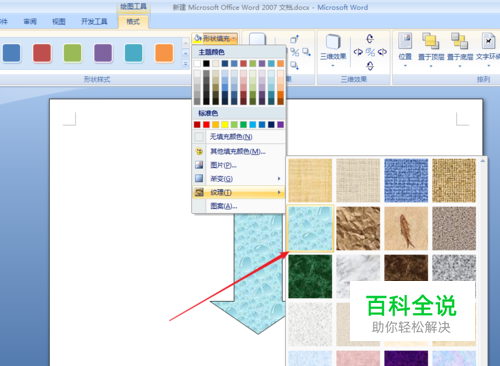Screen dimensions: 500x366
Task: Pick standard purple in 标准色
Action: (x=281, y=125)
